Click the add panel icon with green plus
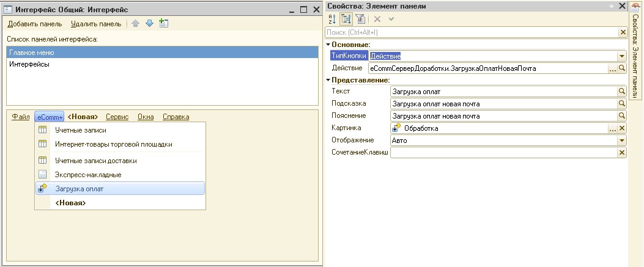 (163, 24)
